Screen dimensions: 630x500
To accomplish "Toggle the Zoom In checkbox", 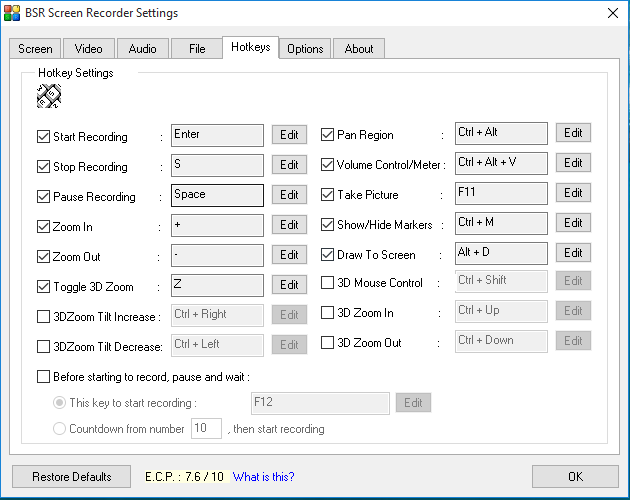I will coord(43,227).
